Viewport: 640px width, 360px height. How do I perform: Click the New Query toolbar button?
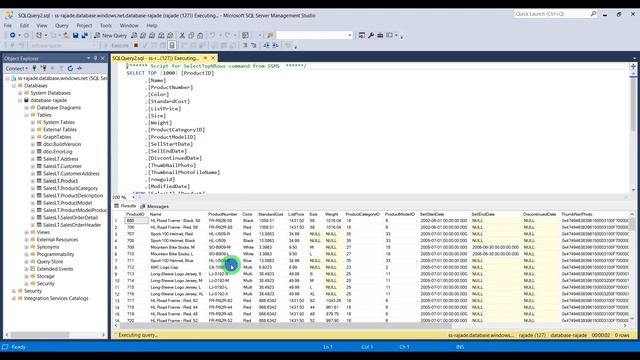coord(111,36)
